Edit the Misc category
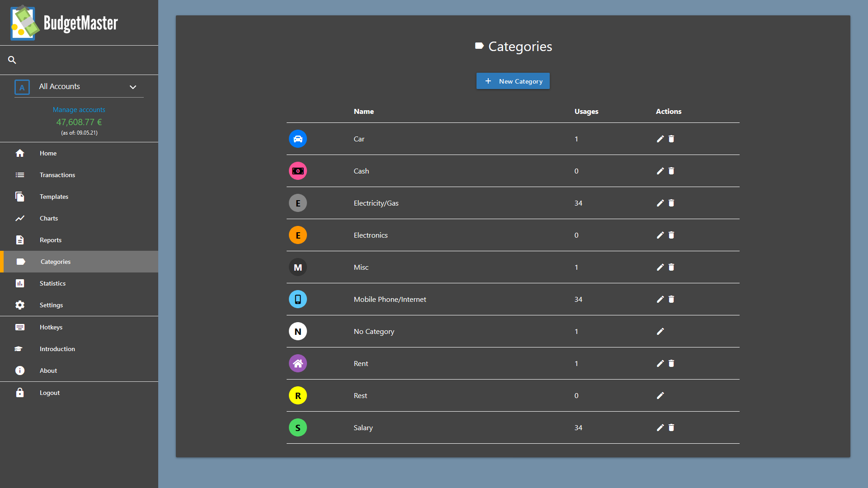The image size is (868, 488). pos(660,267)
